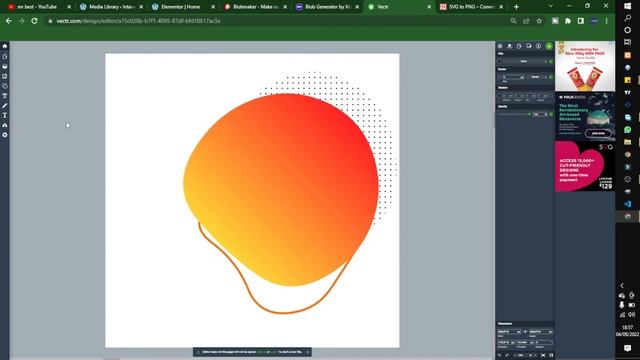
Task: Click the Opacity value field
Action: 540,114
